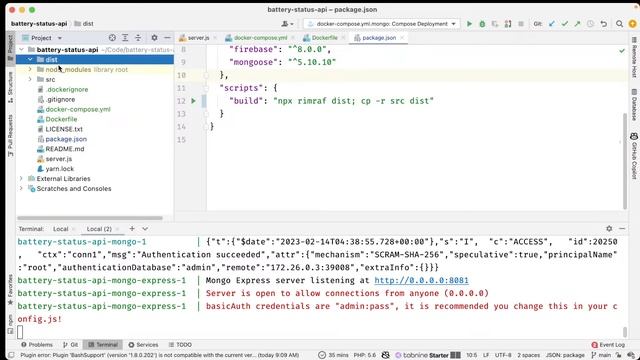
Task: Select Local (2) terminal tab
Action: 99,229
